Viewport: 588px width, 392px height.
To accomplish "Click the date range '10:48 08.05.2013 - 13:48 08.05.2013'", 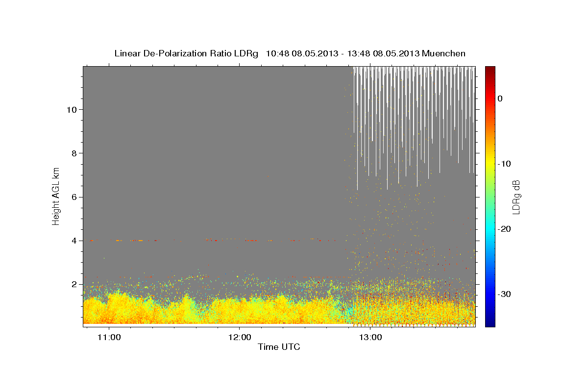I will click(x=343, y=53).
